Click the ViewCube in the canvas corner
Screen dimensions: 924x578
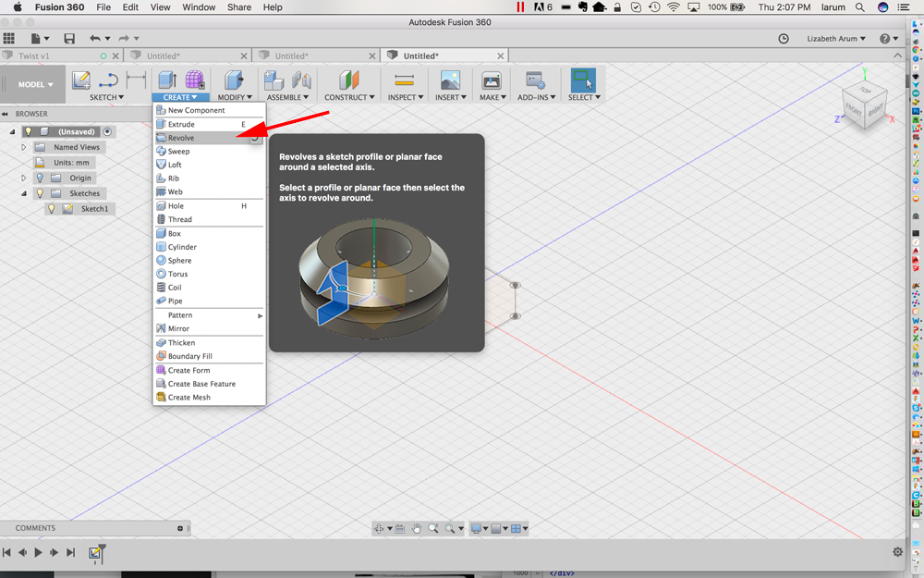pyautogui.click(x=865, y=106)
